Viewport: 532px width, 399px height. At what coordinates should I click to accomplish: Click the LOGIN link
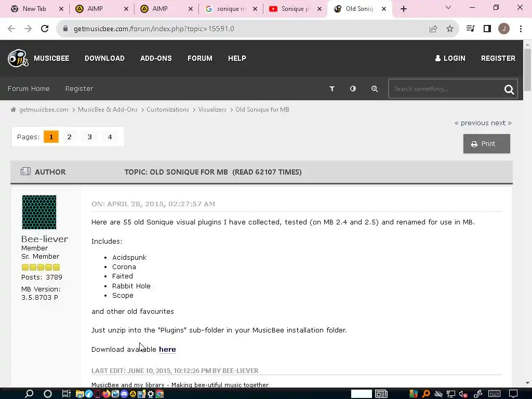pos(450,58)
